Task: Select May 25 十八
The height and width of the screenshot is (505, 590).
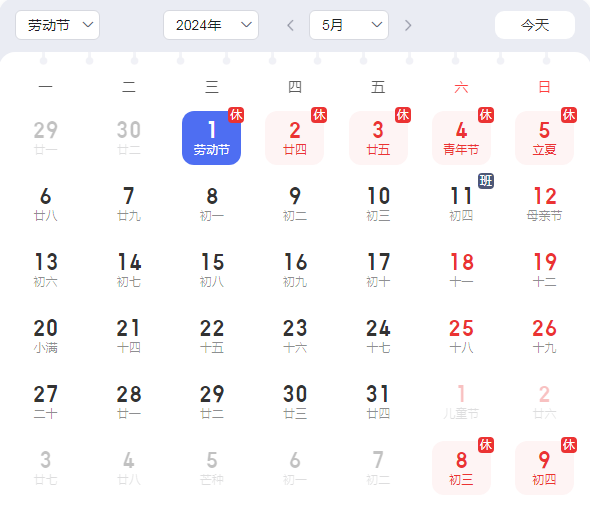Action: [x=461, y=336]
